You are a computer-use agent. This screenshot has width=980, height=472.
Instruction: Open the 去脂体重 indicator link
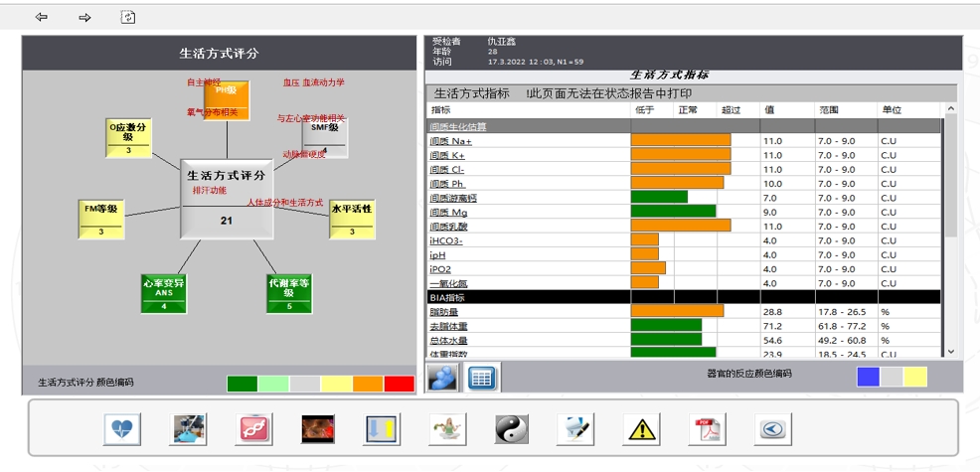coord(448,326)
